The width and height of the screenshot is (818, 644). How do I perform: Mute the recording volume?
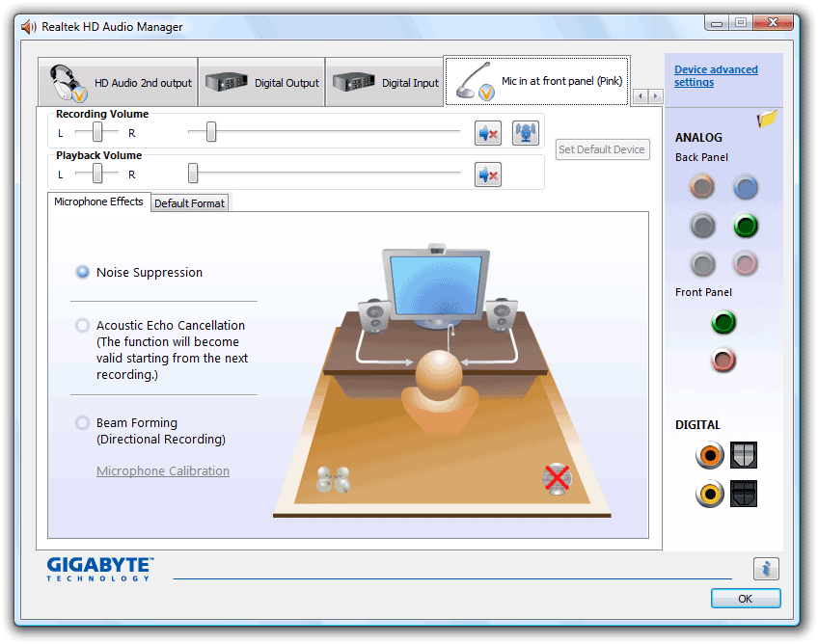point(488,133)
